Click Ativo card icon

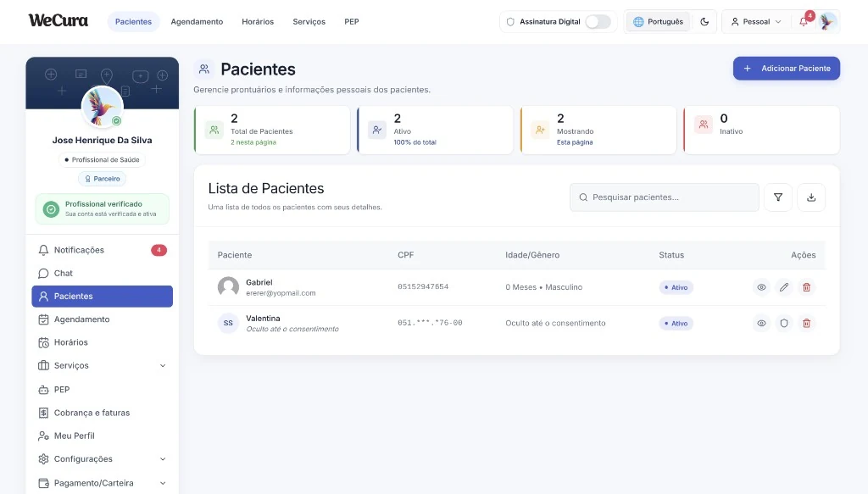pos(377,130)
